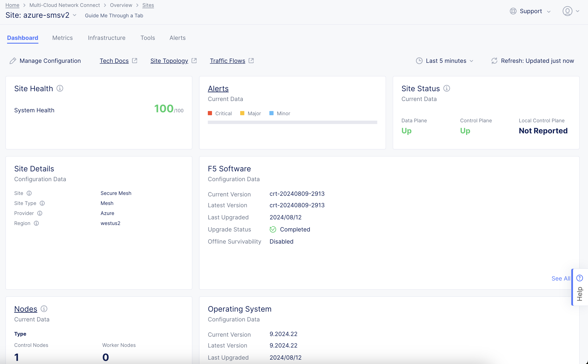Expand the Last 5 minutes time selector
Image resolution: width=588 pixels, height=364 pixels.
472,61
